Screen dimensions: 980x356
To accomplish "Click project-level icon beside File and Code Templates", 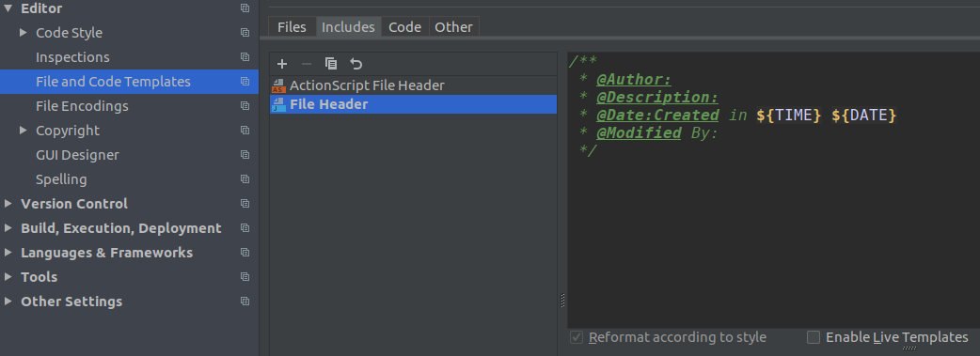I will pos(245,81).
